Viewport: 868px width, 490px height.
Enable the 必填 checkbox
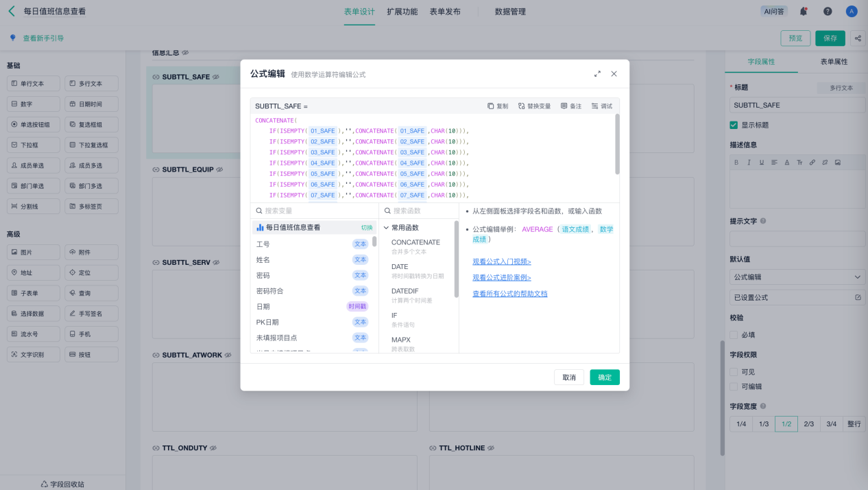pyautogui.click(x=734, y=335)
